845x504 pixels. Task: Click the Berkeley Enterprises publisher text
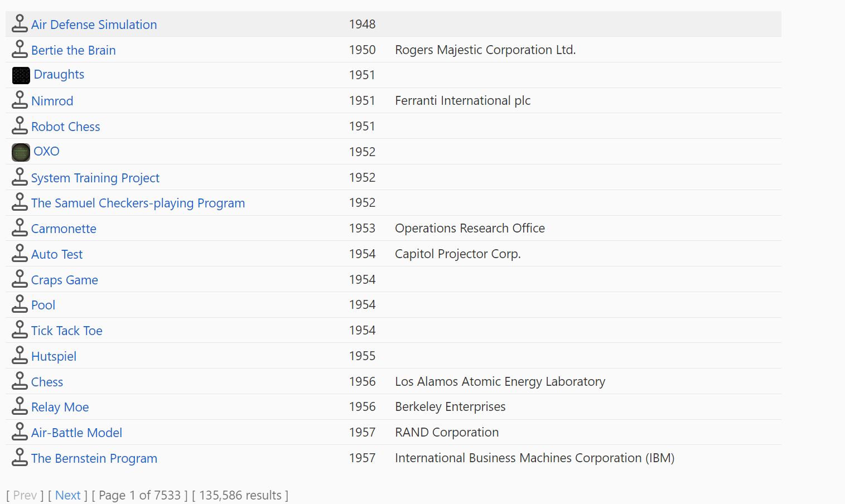(451, 406)
